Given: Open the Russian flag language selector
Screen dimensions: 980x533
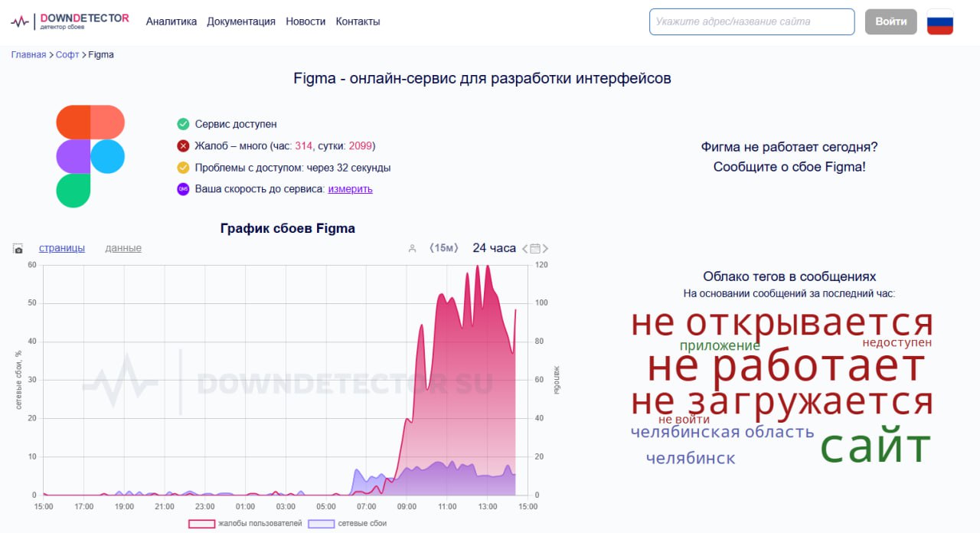Looking at the screenshot, I should (940, 21).
